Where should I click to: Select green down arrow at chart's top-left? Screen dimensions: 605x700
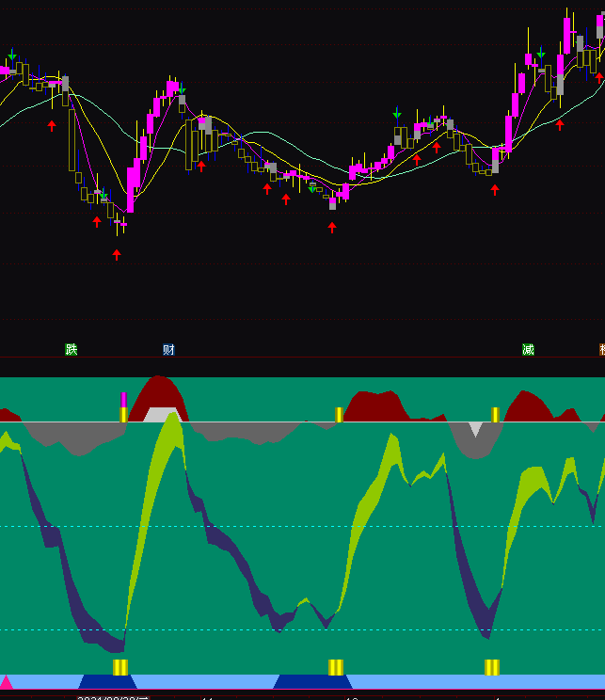[x=11, y=56]
